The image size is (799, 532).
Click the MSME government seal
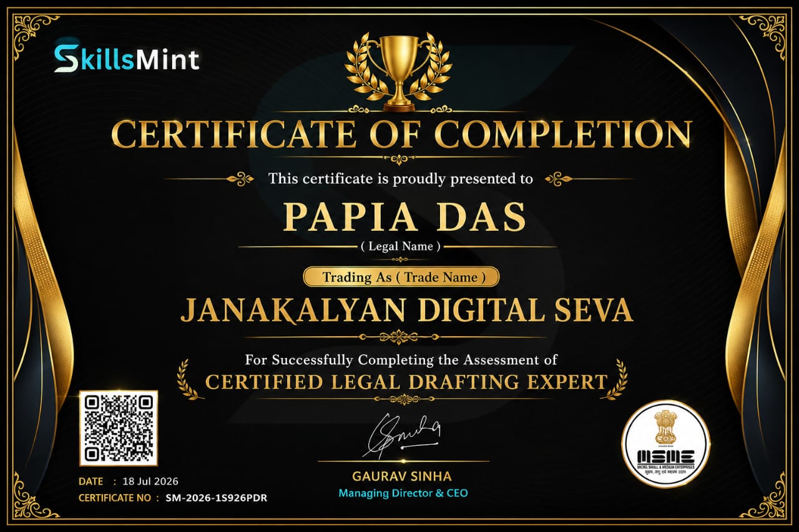[x=666, y=444]
